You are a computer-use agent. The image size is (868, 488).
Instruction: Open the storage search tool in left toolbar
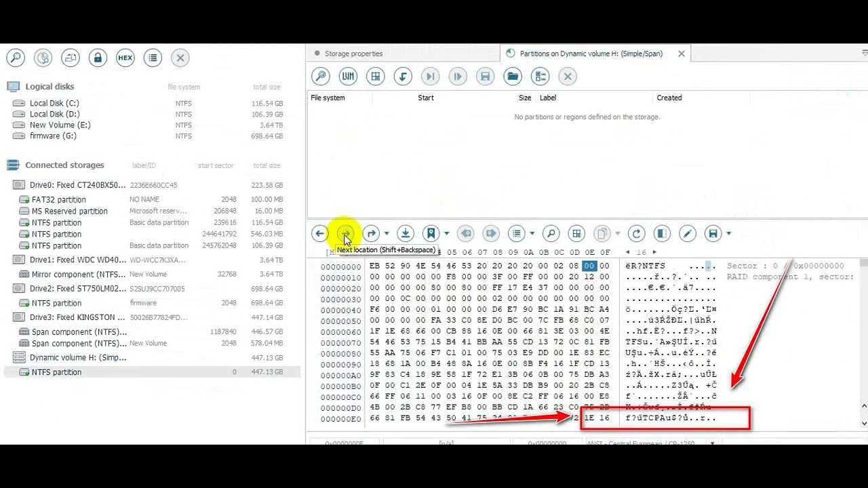click(16, 58)
